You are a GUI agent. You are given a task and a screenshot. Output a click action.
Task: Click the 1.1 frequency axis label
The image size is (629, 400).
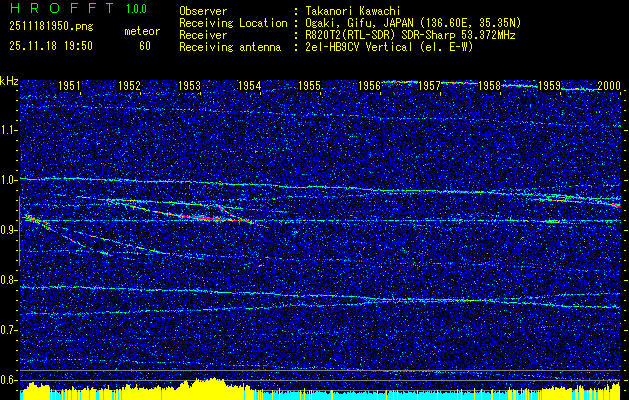9,129
